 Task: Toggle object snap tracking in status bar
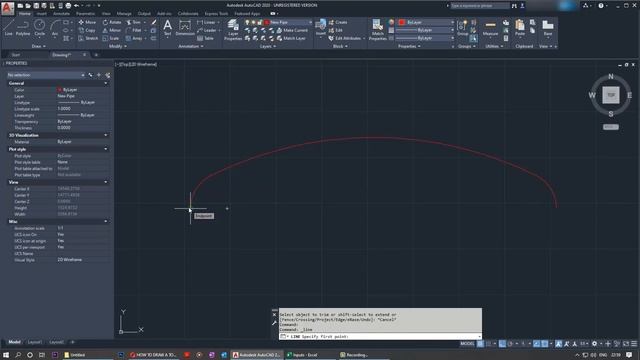pos(537,344)
